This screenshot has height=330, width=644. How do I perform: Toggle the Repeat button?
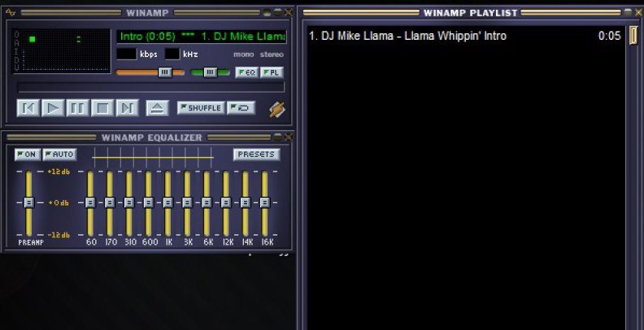[x=240, y=108]
